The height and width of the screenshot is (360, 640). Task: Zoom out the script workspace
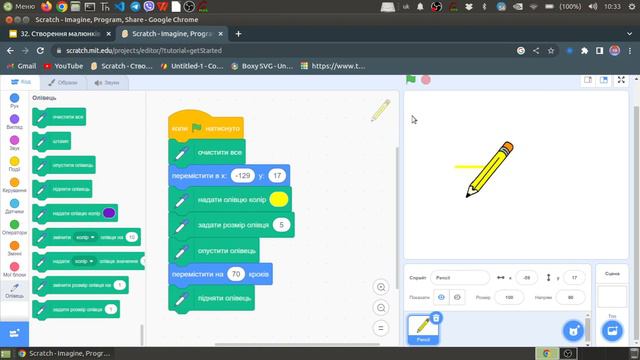click(x=381, y=308)
